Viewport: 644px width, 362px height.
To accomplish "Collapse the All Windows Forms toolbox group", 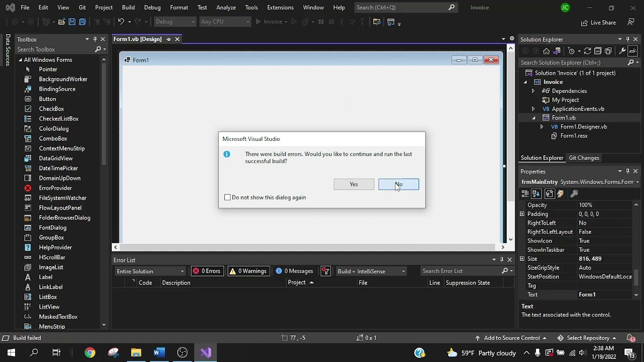I will point(20,60).
